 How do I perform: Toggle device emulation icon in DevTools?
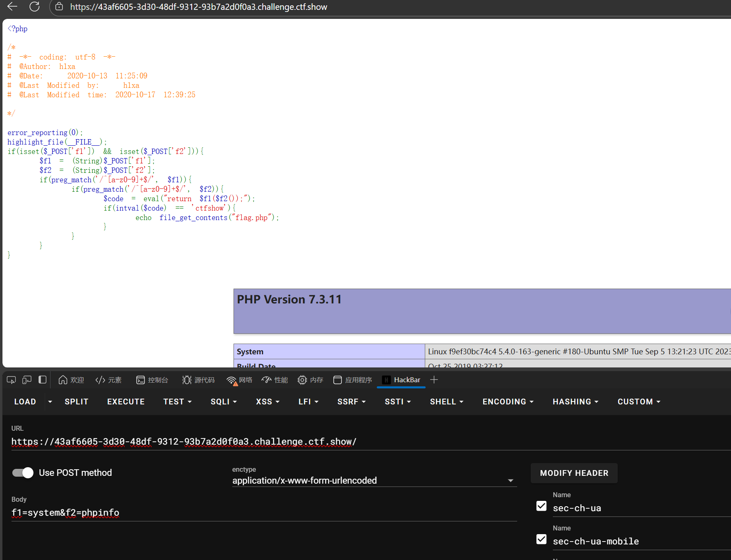(x=27, y=380)
